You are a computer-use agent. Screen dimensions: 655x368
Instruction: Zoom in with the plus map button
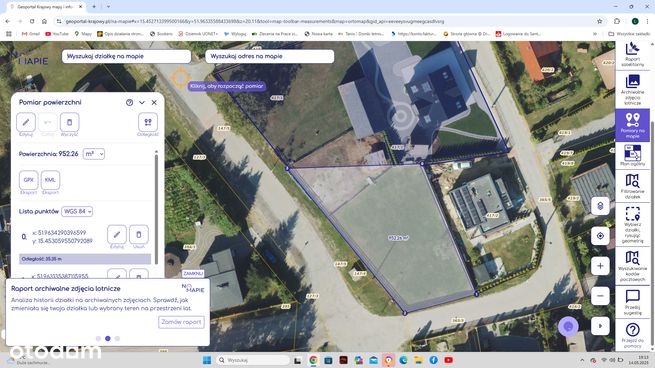[x=600, y=266]
